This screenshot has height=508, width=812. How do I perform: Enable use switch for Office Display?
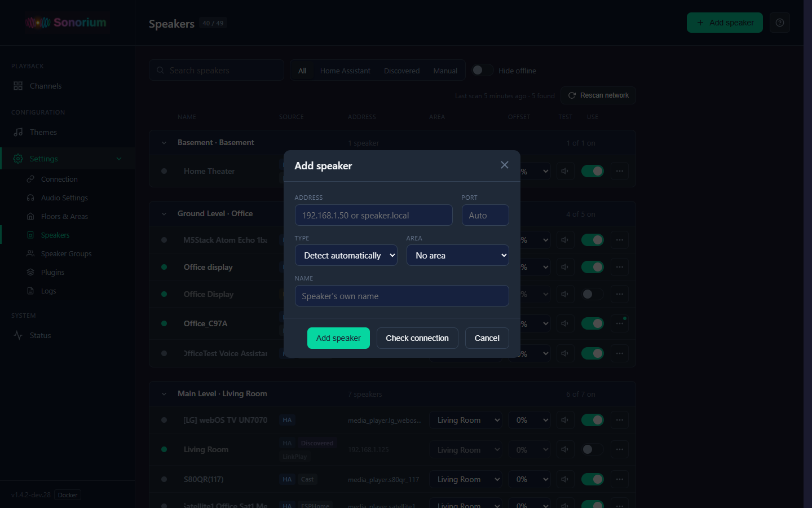pos(593,294)
